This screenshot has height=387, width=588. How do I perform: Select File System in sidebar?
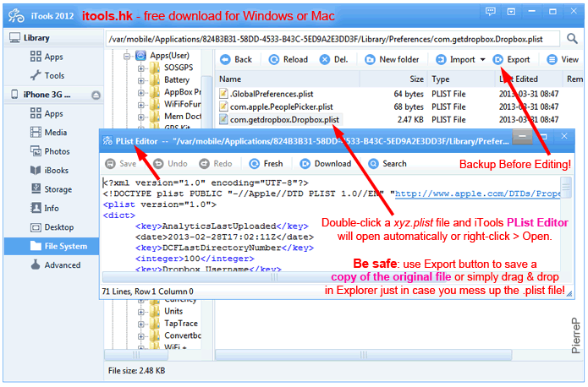(52, 246)
